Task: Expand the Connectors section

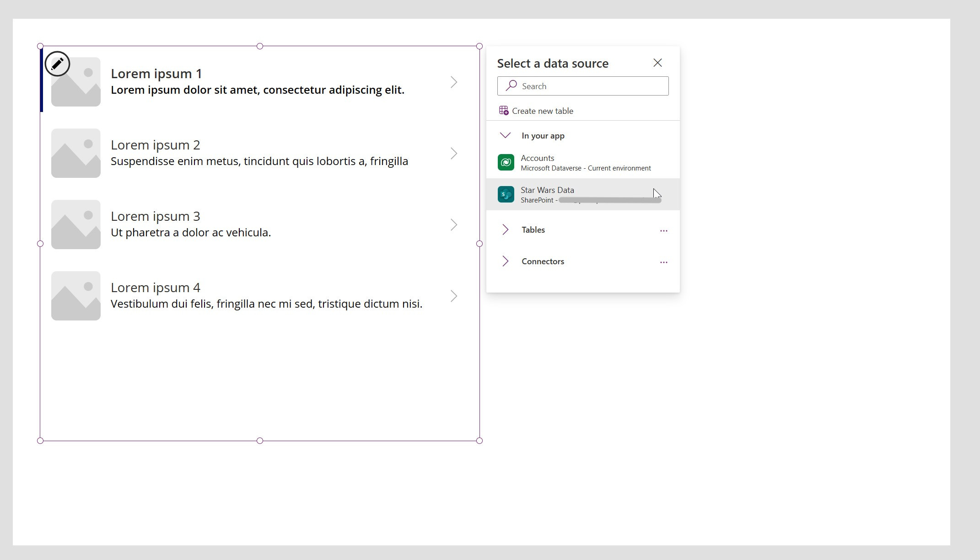Action: [x=505, y=261]
